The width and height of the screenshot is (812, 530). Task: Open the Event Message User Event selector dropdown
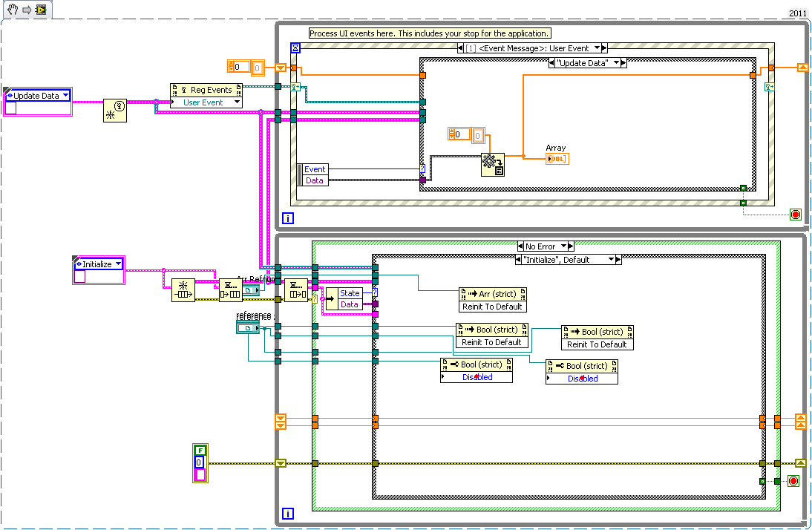[597, 48]
